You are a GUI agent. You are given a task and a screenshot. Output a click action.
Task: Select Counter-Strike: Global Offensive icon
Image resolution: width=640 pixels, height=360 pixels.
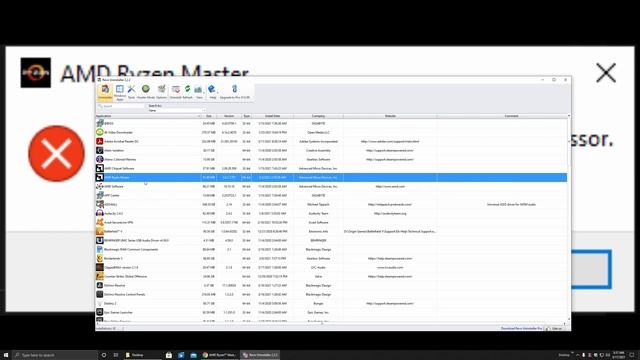[x=100, y=276]
